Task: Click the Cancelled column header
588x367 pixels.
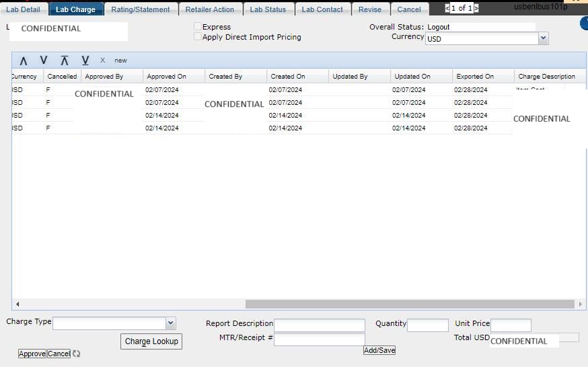Action: [63, 77]
